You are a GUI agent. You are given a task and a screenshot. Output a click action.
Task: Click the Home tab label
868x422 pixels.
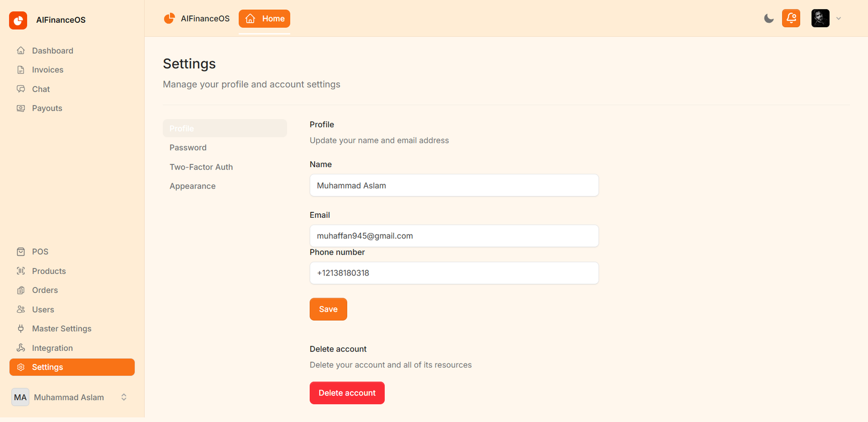[x=273, y=18]
